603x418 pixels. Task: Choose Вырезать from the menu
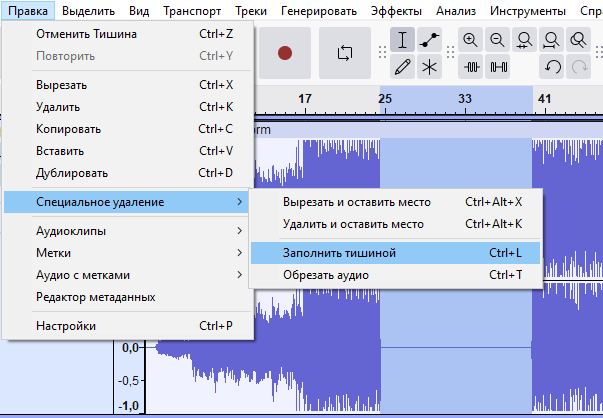point(128,85)
